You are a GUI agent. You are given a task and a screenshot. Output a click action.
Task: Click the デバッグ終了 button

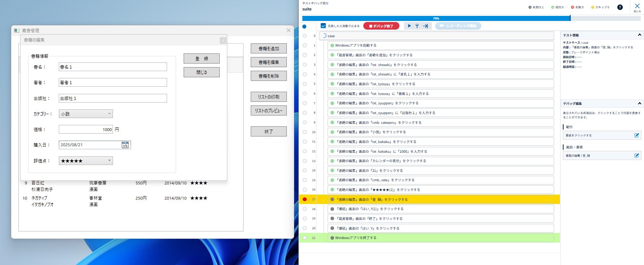(381, 26)
